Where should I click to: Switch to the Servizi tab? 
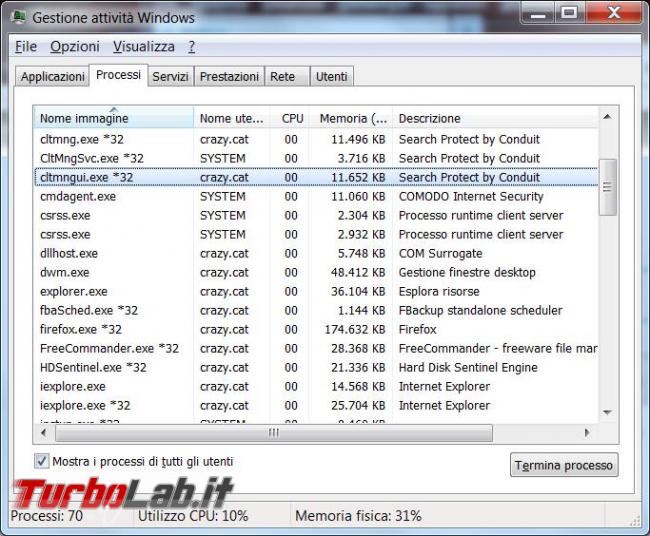click(170, 76)
